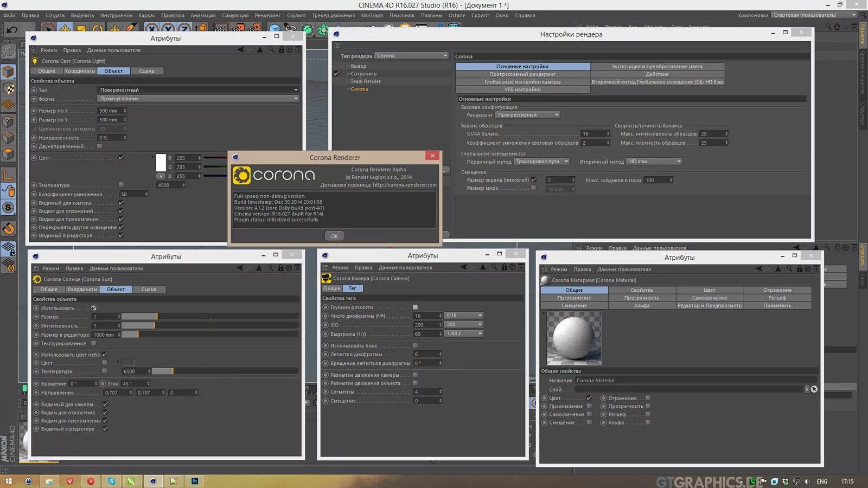The width and height of the screenshot is (868, 488).
Task: Click the up arrow in Corona Camera Attributes
Action: [x=483, y=267]
